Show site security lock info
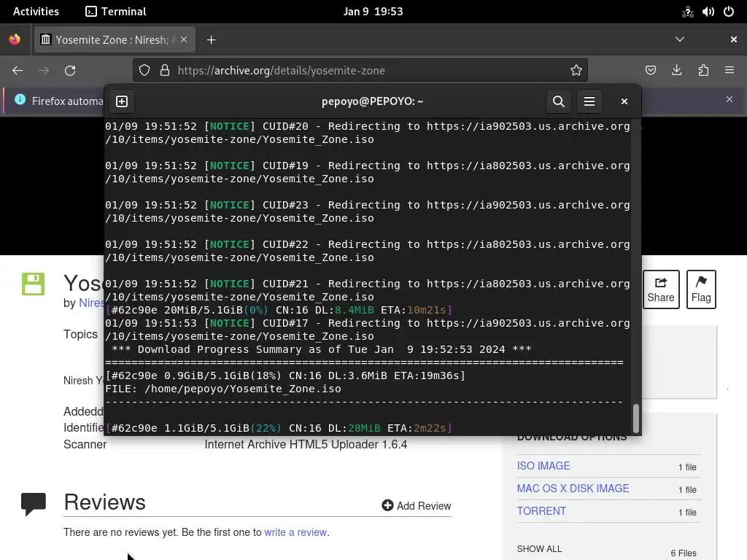 (165, 71)
